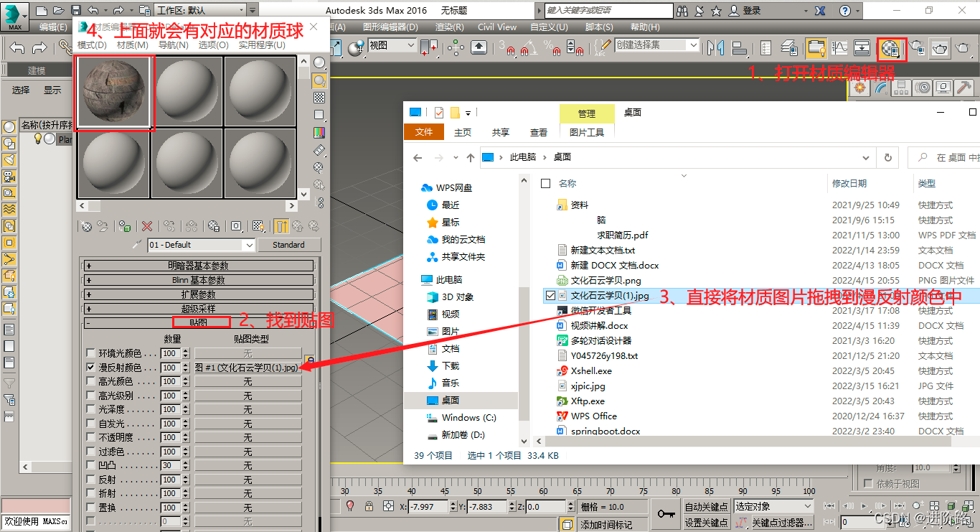Open the Utilities hammer panel icon
This screenshot has width=980, height=532.
pyautogui.click(x=965, y=87)
